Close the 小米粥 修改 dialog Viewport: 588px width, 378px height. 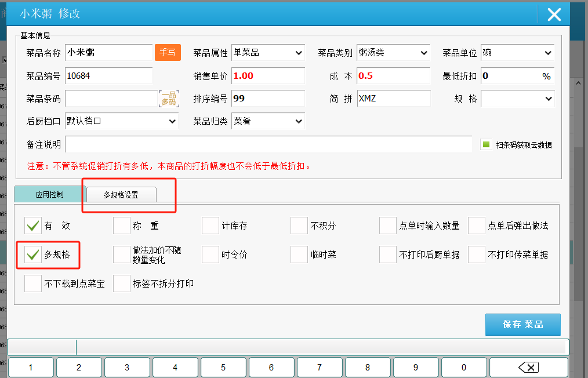pyautogui.click(x=554, y=14)
